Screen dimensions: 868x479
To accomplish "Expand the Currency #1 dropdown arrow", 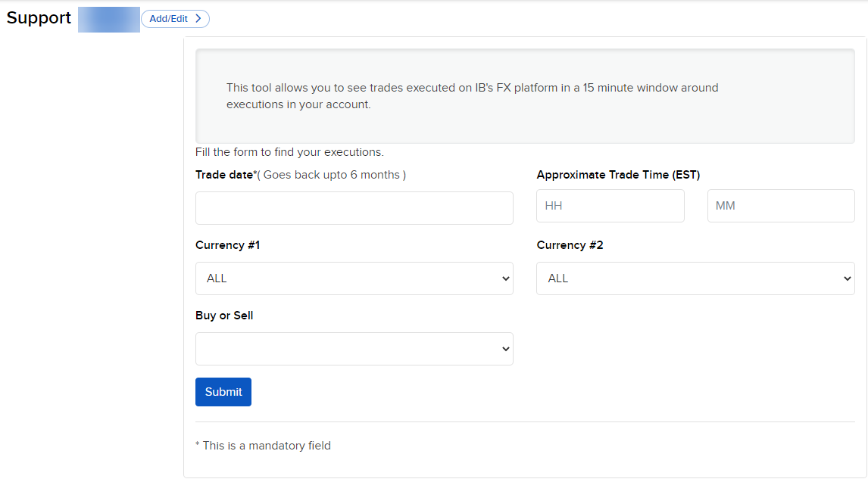I will click(x=505, y=278).
